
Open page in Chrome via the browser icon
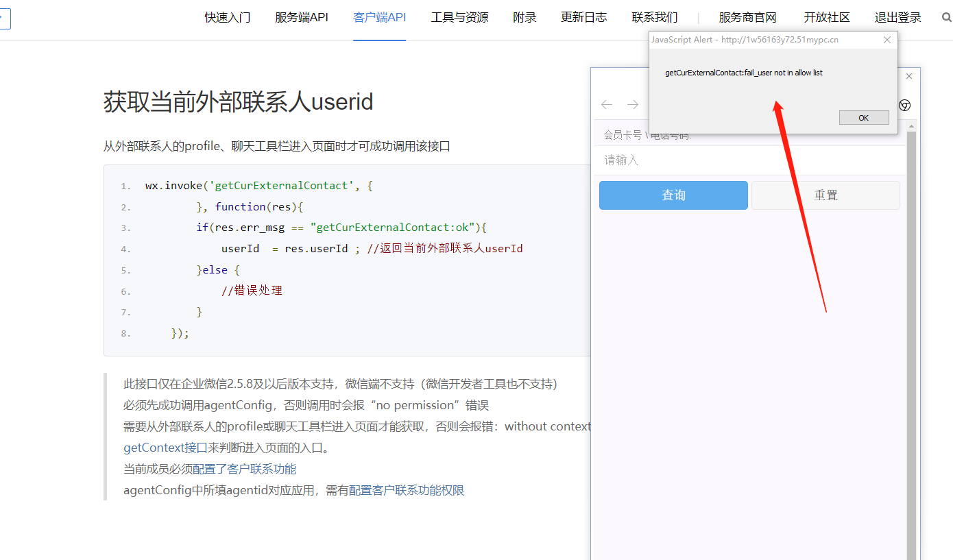[905, 105]
